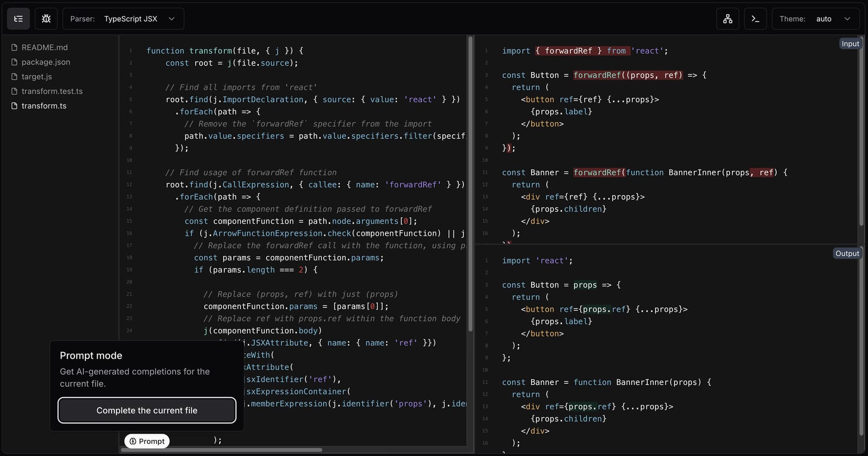
Task: Click the file icon beside README.md
Action: (x=14, y=47)
